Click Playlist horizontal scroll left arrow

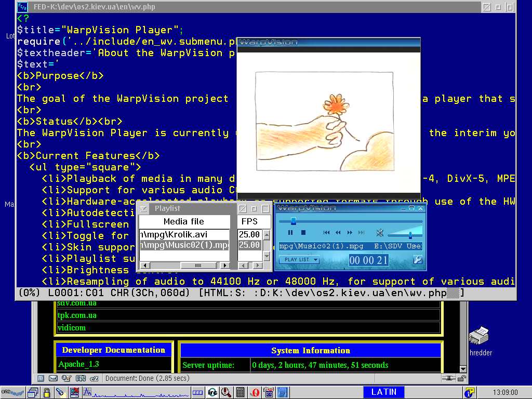tap(144, 265)
